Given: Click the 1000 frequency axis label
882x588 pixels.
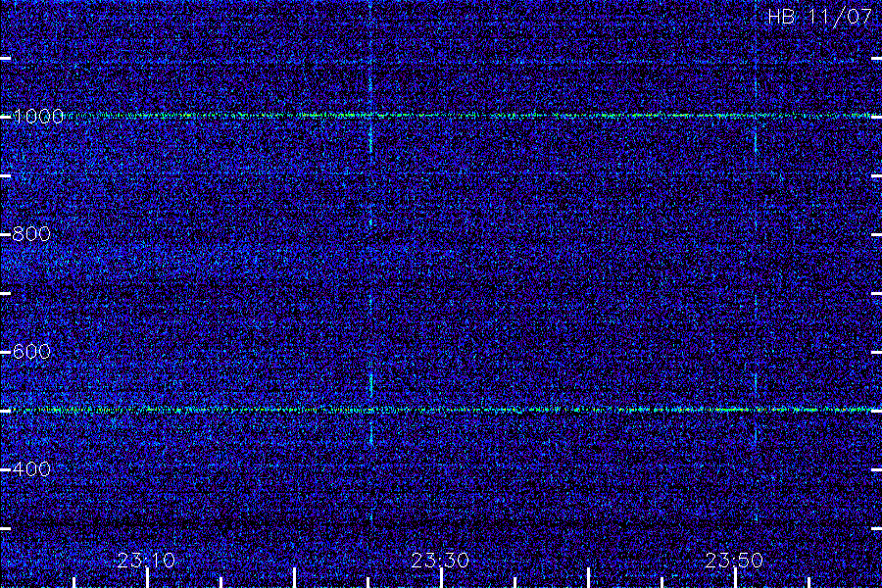Looking at the screenshot, I should point(37,117).
